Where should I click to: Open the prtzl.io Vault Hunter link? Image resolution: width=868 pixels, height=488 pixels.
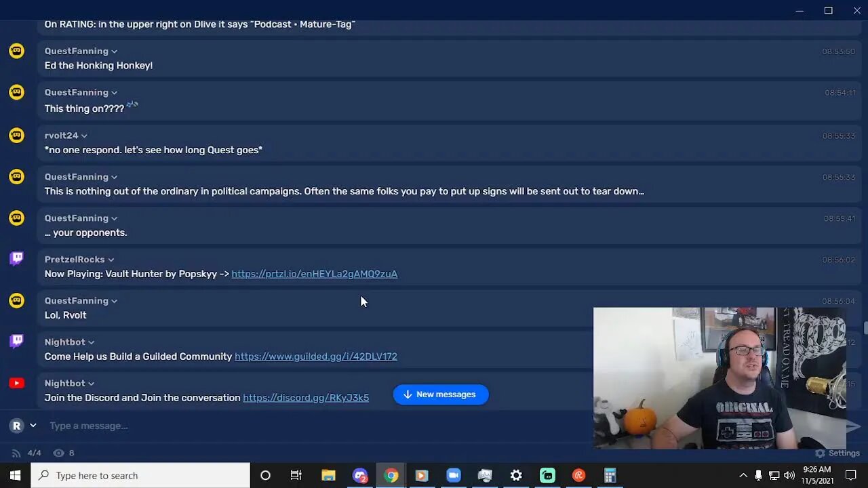click(x=315, y=274)
